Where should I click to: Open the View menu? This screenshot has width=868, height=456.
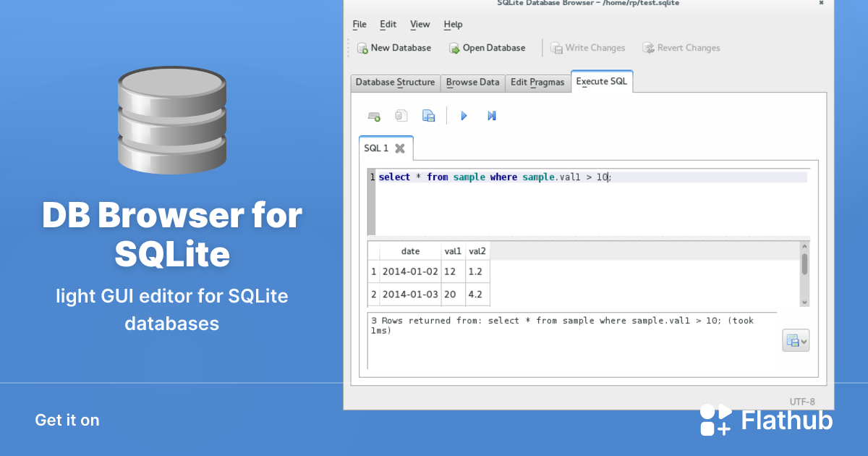pos(420,24)
